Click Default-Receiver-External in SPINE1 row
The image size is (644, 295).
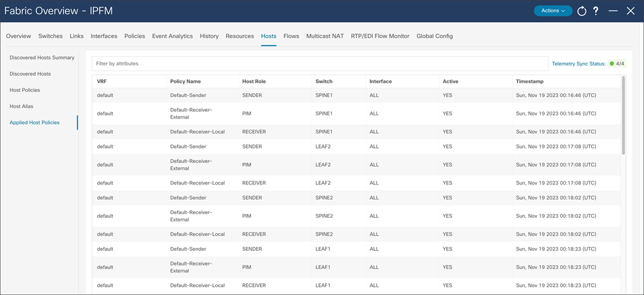[191, 114]
